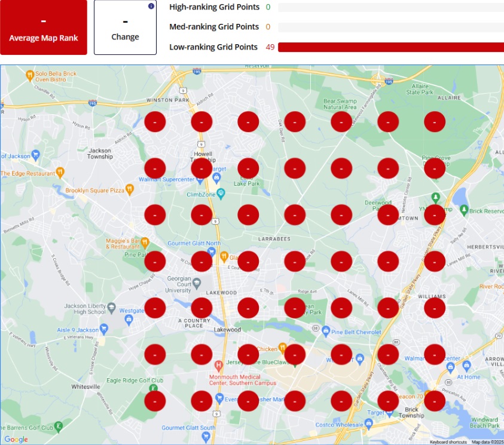Image resolution: width=504 pixels, height=445 pixels.
Task: Select the Change card
Action: coord(125,27)
